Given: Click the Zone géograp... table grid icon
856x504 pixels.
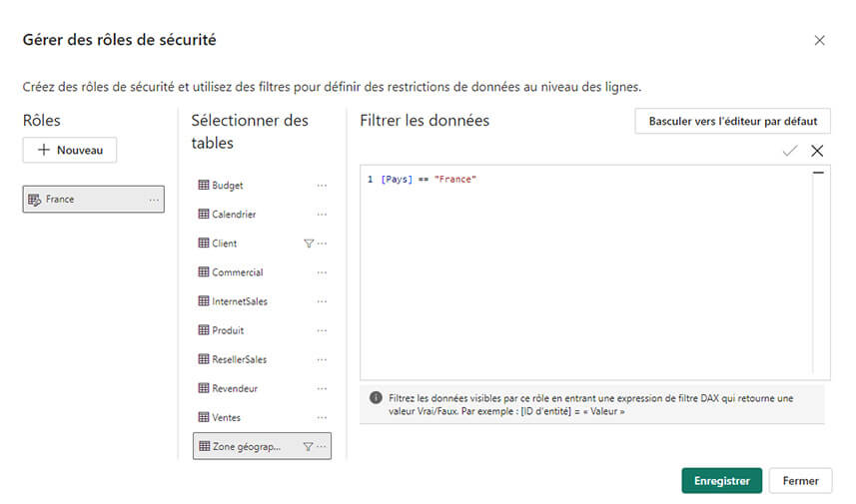Looking at the screenshot, I should [204, 446].
